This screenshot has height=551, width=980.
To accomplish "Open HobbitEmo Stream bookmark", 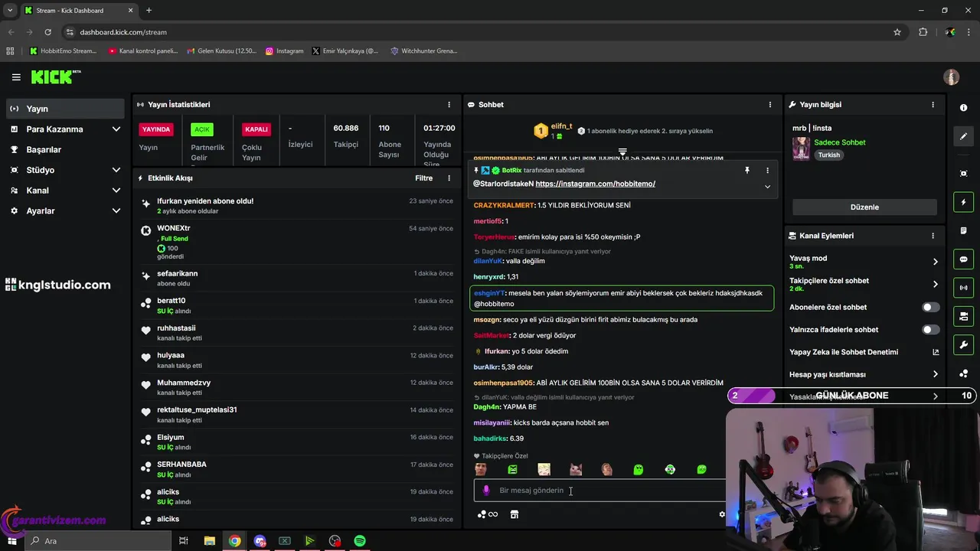I will coord(64,51).
